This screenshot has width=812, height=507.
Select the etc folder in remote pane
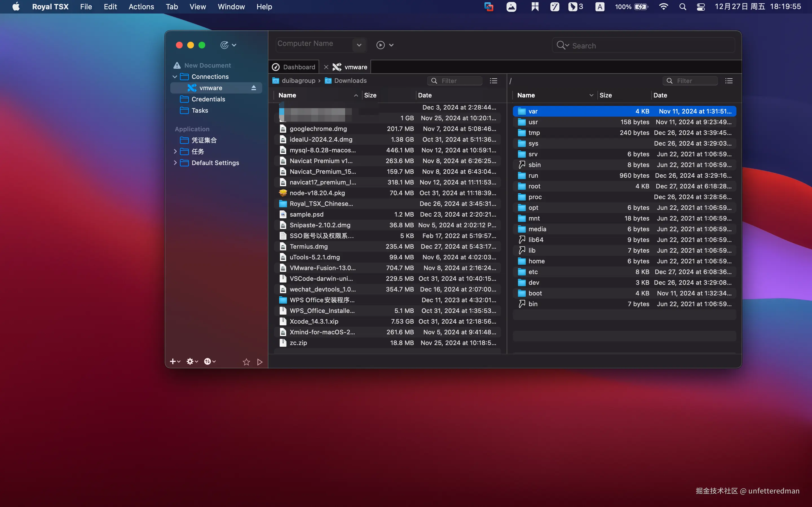[x=533, y=272]
